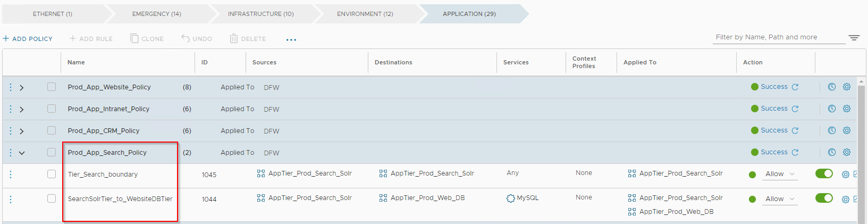Select the Tier_Search_boundary rule checkbox

pyautogui.click(x=52, y=174)
